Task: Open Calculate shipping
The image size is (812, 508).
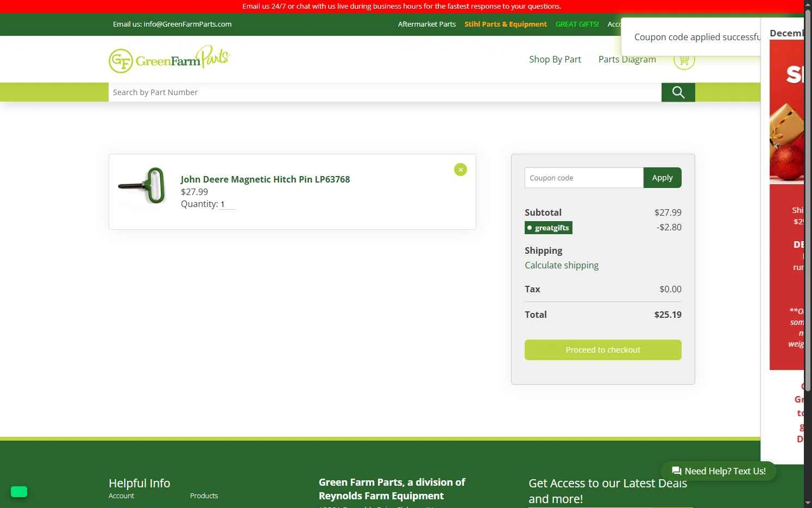Action: click(562, 265)
